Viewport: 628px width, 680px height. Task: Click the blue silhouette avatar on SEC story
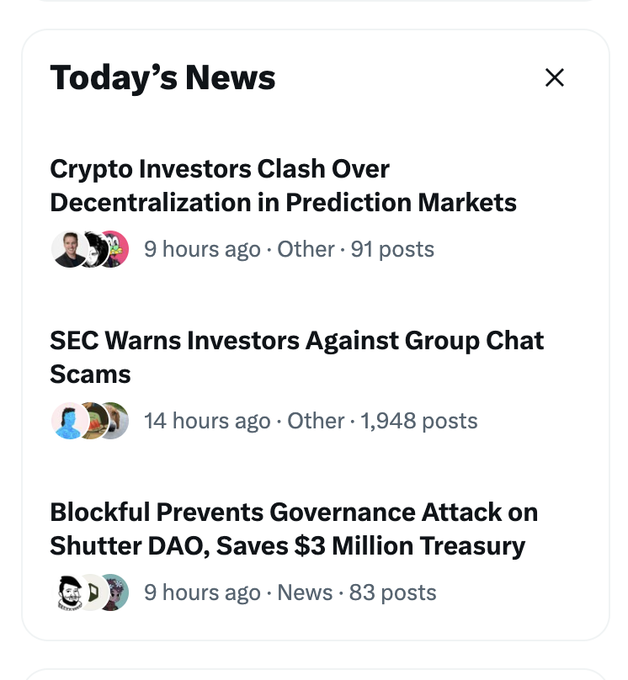(x=68, y=421)
